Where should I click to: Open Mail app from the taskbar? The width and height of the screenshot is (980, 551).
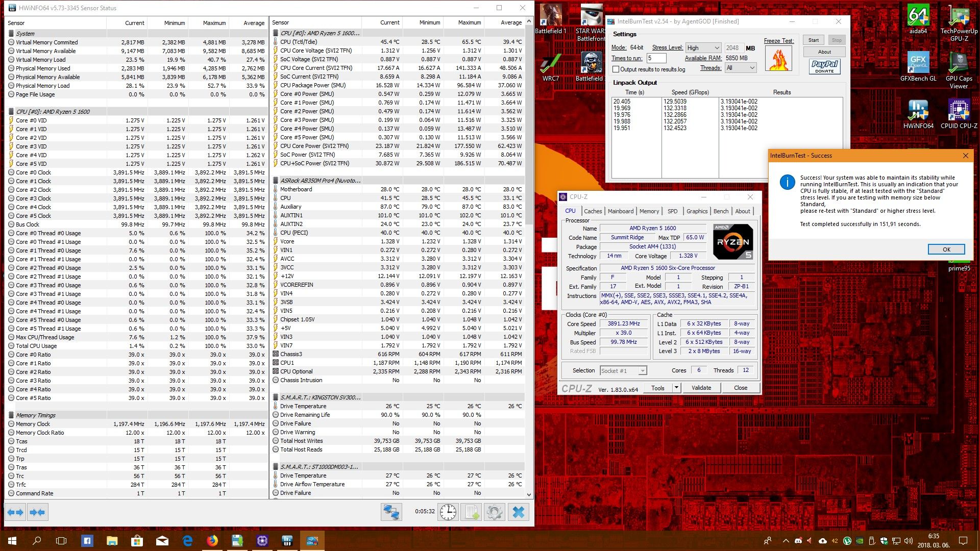point(162,540)
